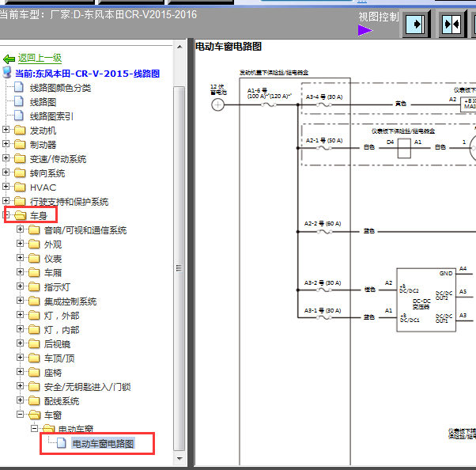The image size is (476, 470).
Task: Click the 转向系统 folder icon
Action: tap(20, 172)
